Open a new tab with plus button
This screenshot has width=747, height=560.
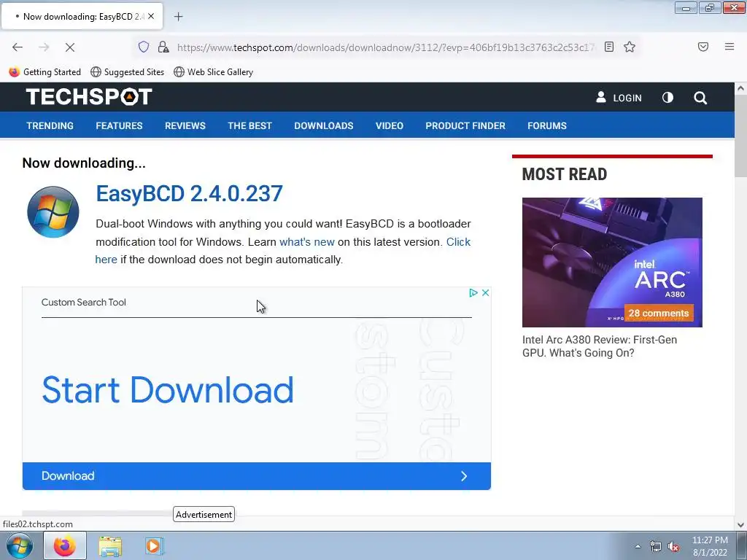pos(178,17)
